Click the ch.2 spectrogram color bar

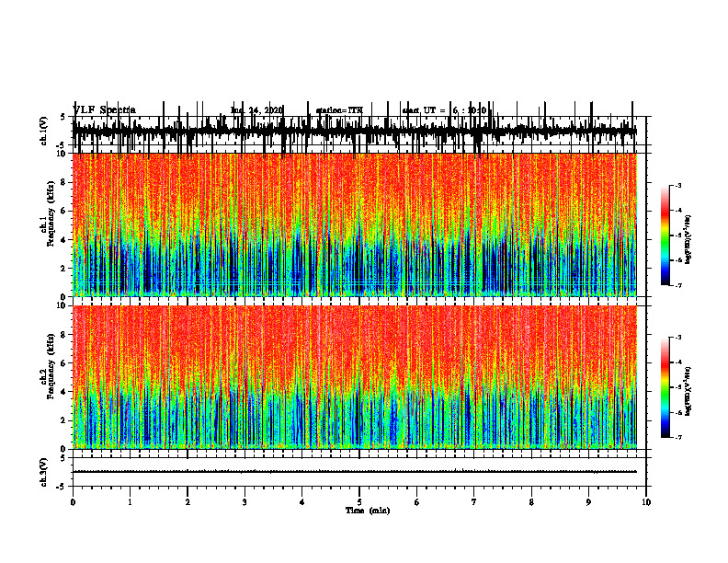point(665,387)
